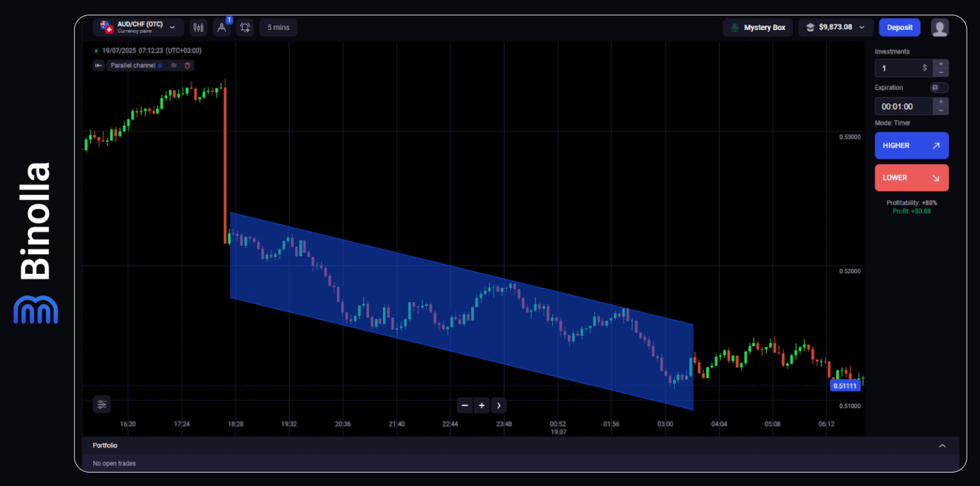This screenshot has height=486, width=980.
Task: Create a price alert via bell icon
Action: (245, 27)
